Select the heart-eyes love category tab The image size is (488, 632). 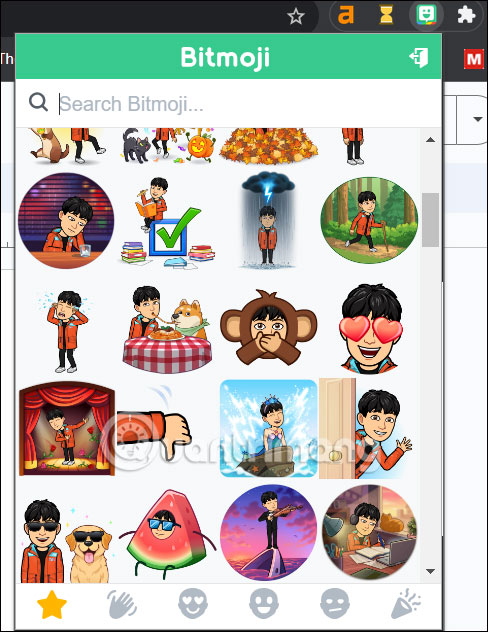193,603
